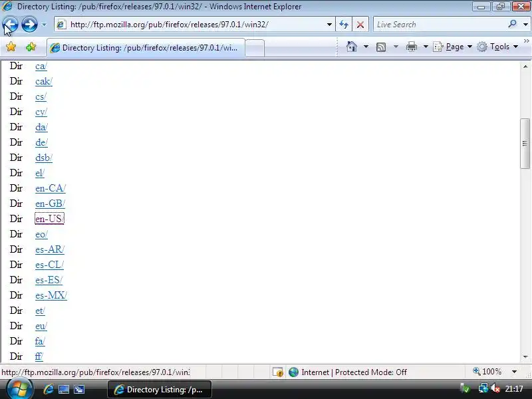This screenshot has height=399, width=532.
Task: Click the zoom level 100% button
Action: (487, 372)
